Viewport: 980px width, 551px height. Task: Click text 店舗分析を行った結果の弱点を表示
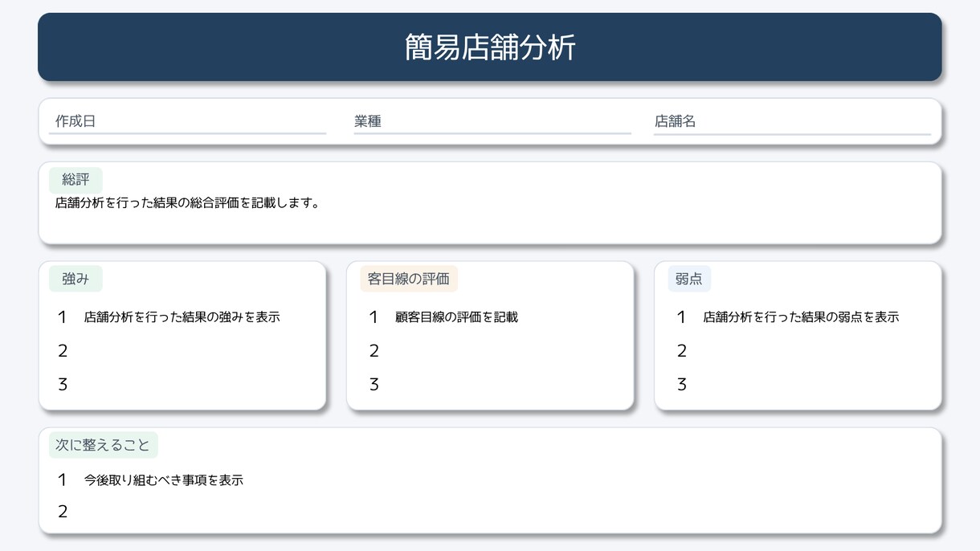[801, 317]
